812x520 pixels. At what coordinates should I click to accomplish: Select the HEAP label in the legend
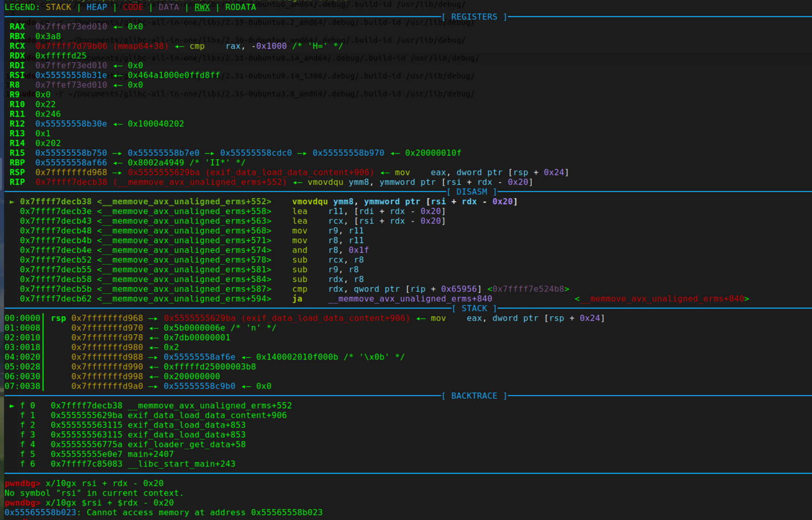(x=97, y=7)
